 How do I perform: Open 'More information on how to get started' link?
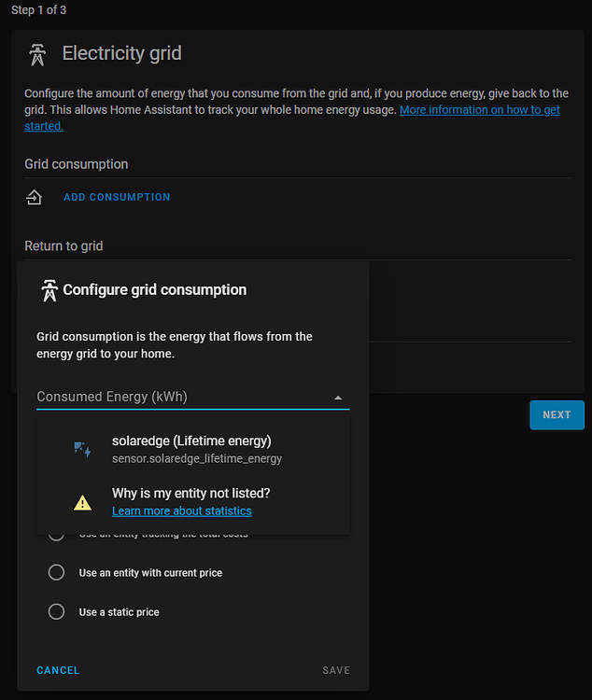pyautogui.click(x=480, y=110)
